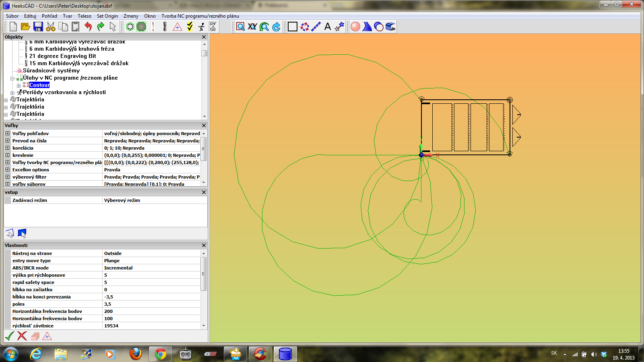Image resolution: width=644 pixels, height=362 pixels.
Task: Apply changes with the green checkmark
Action: coord(9,336)
